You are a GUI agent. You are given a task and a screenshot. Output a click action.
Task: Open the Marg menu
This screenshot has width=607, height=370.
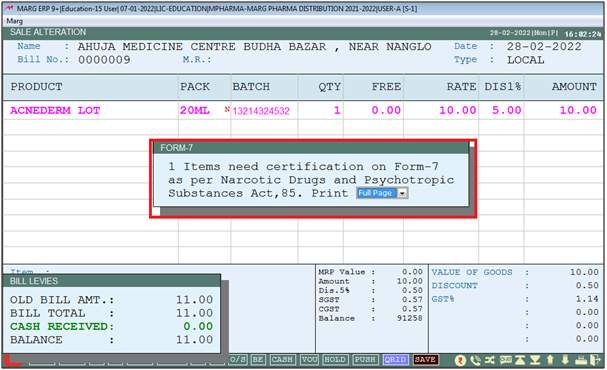pos(15,21)
